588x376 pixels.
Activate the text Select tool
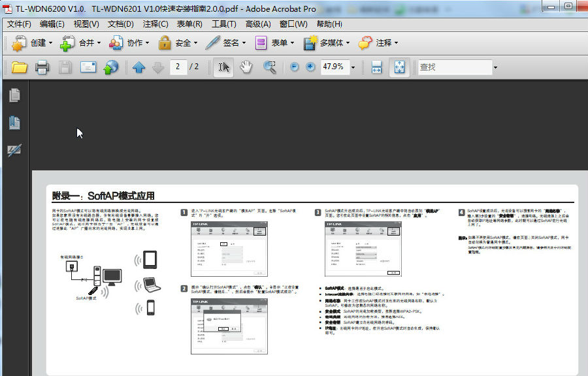pos(223,67)
